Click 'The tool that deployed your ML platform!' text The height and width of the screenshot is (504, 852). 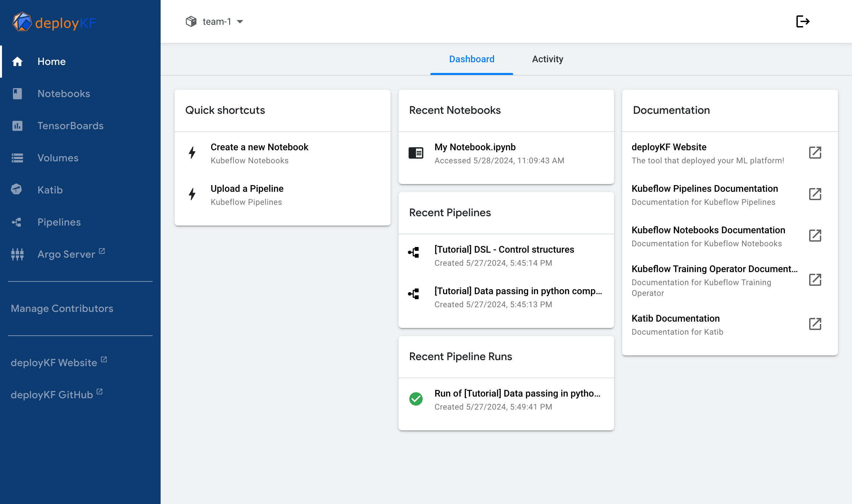point(708,161)
